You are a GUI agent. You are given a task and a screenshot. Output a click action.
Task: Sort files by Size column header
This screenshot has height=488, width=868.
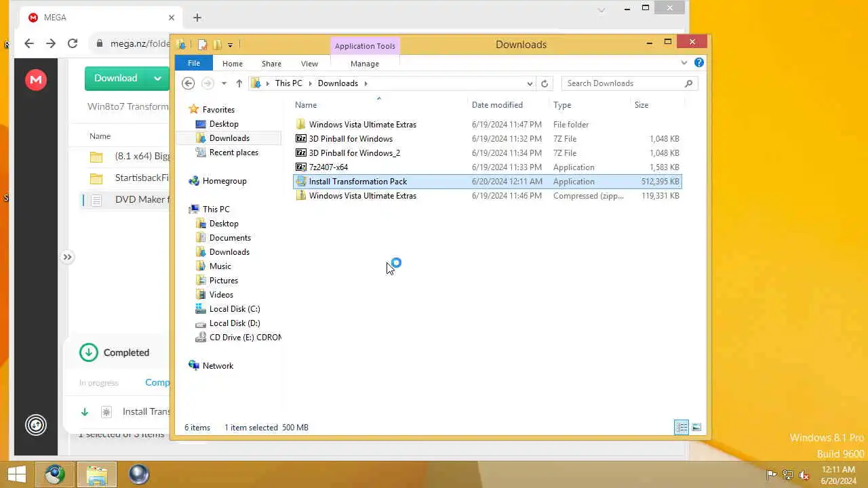point(642,105)
